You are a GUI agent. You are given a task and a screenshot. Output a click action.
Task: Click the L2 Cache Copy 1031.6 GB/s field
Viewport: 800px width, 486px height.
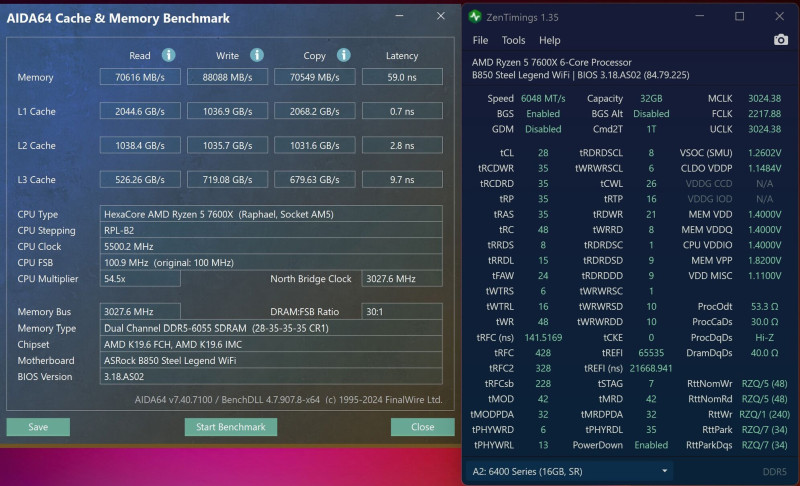coord(315,145)
